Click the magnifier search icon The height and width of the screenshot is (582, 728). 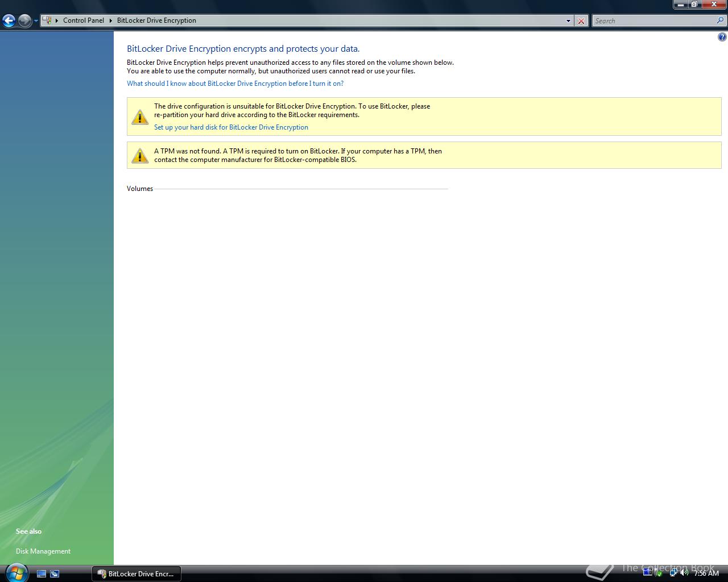pos(721,20)
